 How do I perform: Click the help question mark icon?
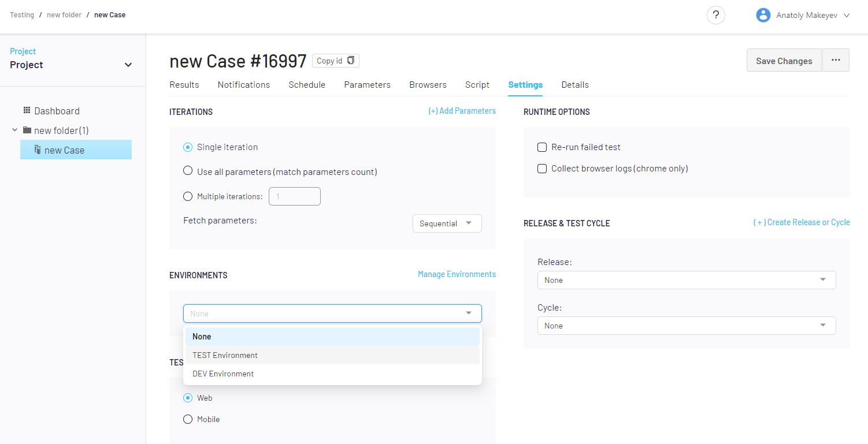[x=716, y=15]
